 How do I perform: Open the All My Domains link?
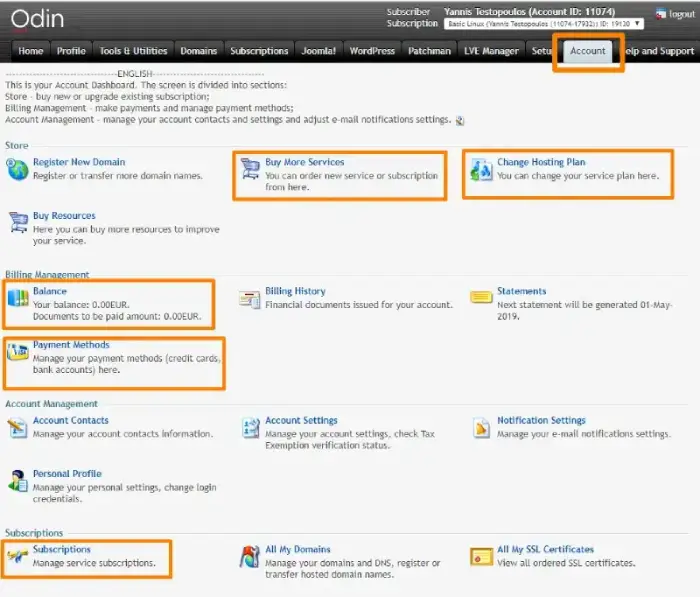(298, 549)
